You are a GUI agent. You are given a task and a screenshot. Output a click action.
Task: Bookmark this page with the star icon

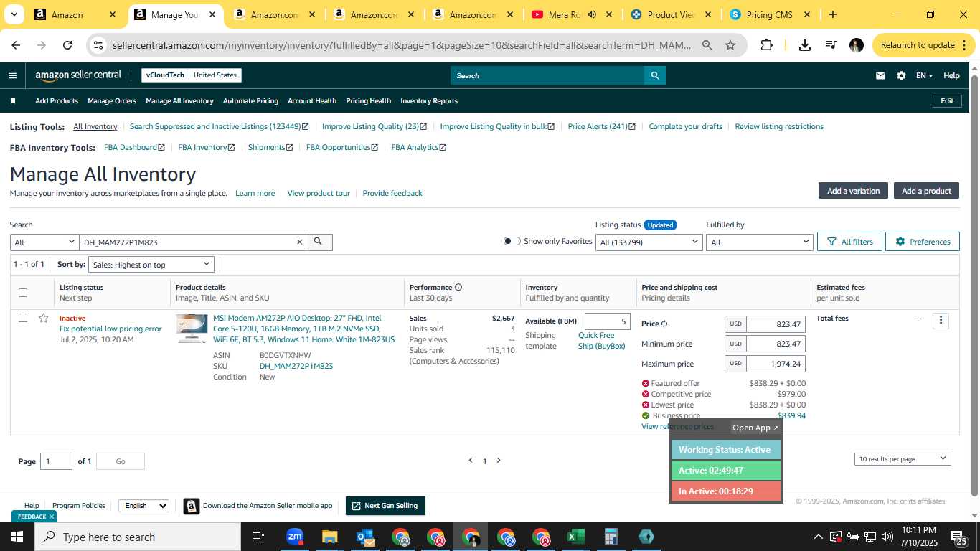(730, 45)
